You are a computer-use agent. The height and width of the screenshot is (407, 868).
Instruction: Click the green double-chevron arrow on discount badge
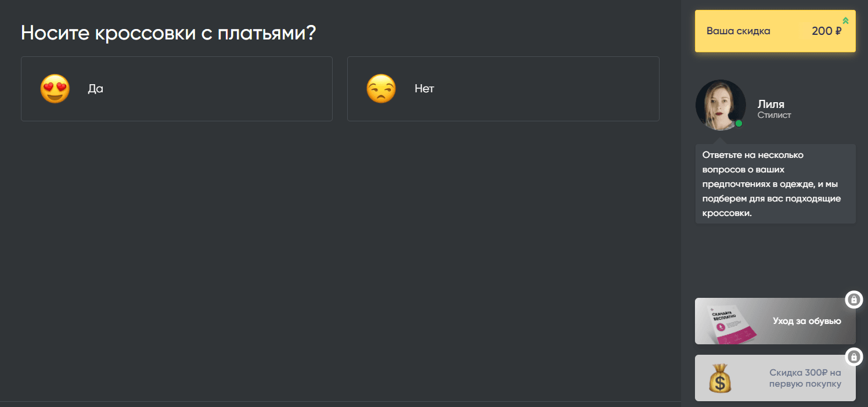pos(845,20)
